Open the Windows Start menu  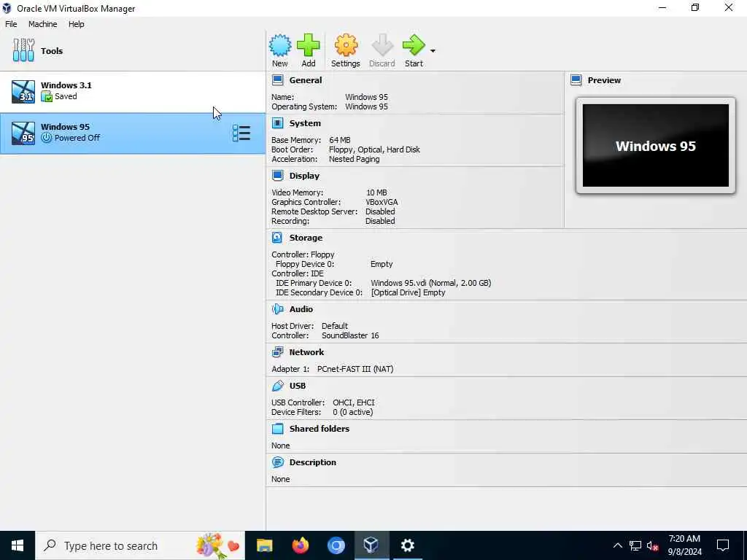pos(18,545)
